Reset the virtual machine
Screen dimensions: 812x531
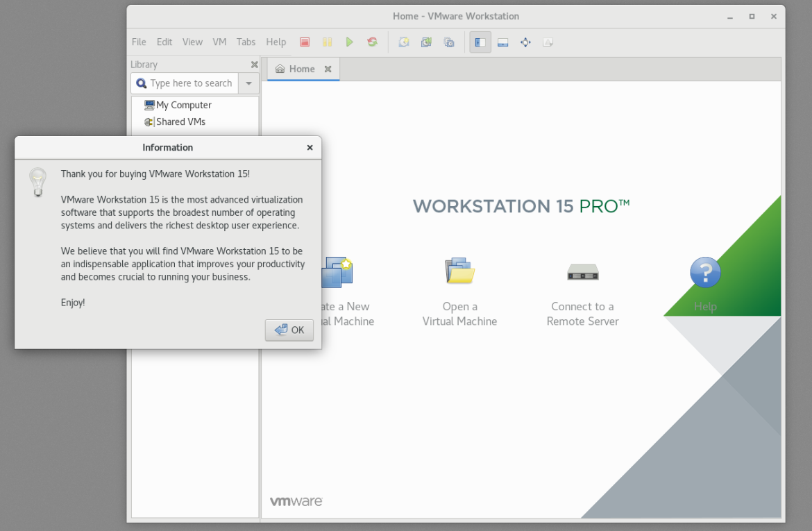coord(372,42)
